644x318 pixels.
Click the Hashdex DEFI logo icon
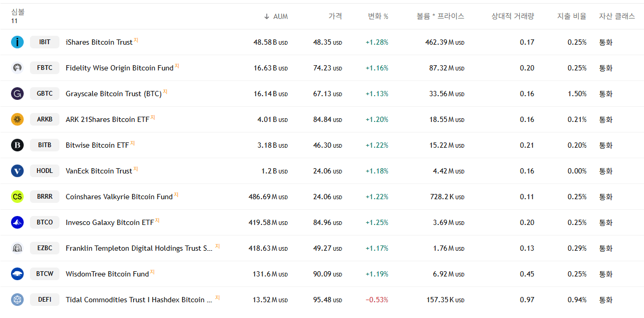pyautogui.click(x=17, y=300)
